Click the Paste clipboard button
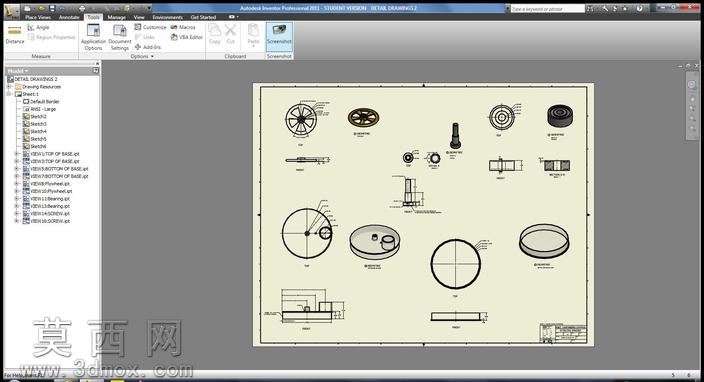The image size is (704, 382). point(254,35)
